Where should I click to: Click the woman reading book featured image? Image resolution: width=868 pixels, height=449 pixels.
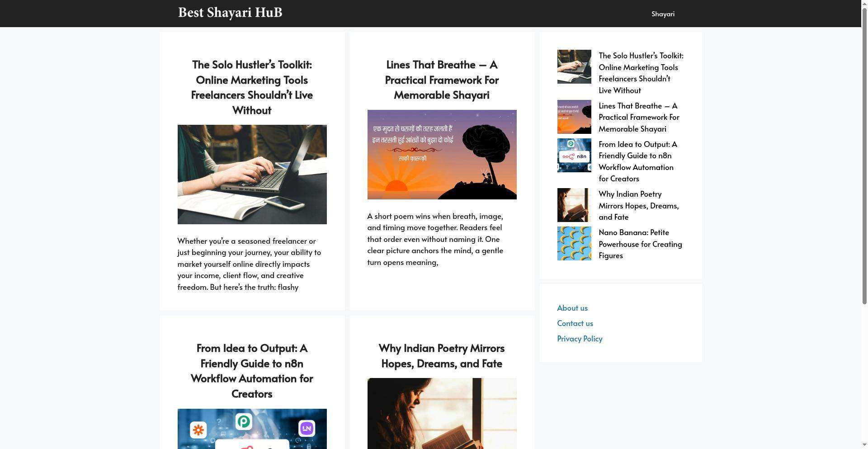442,414
